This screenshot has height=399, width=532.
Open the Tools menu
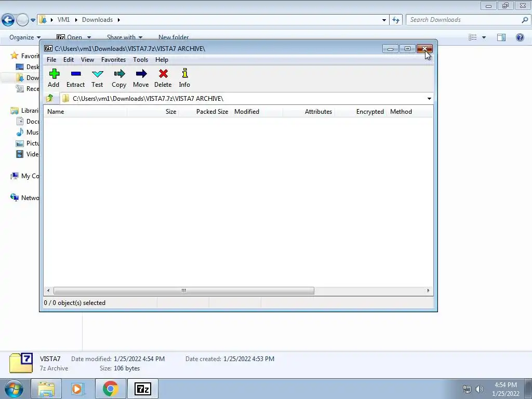click(140, 60)
